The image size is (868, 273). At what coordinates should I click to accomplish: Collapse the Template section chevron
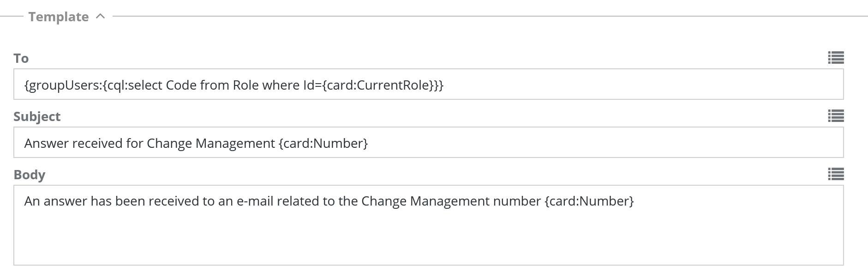101,17
